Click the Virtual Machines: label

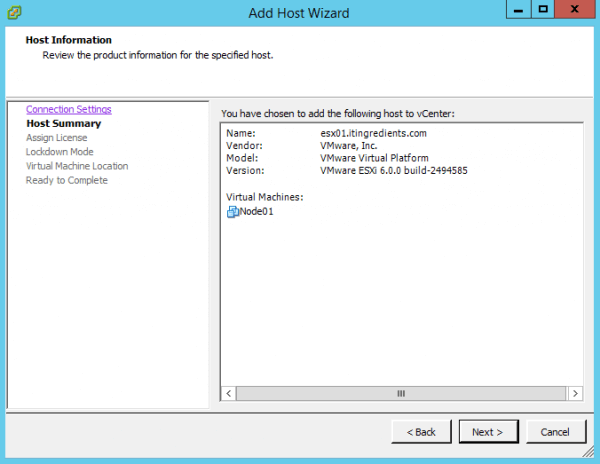click(264, 197)
